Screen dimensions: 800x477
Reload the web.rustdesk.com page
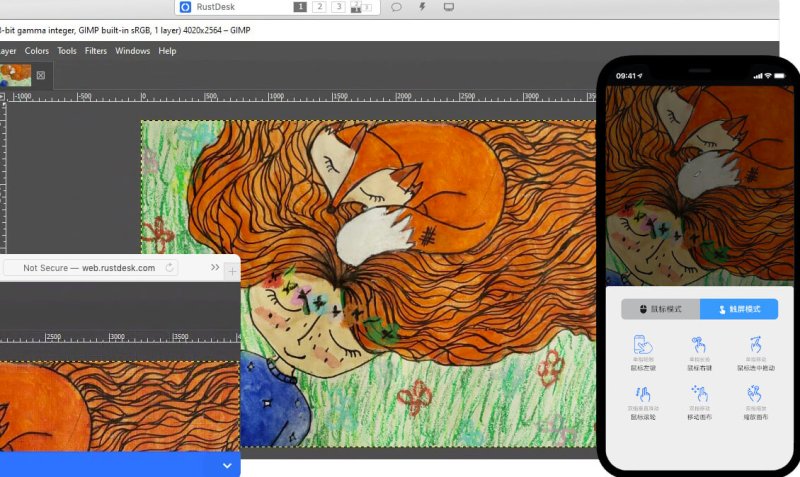pos(169,267)
